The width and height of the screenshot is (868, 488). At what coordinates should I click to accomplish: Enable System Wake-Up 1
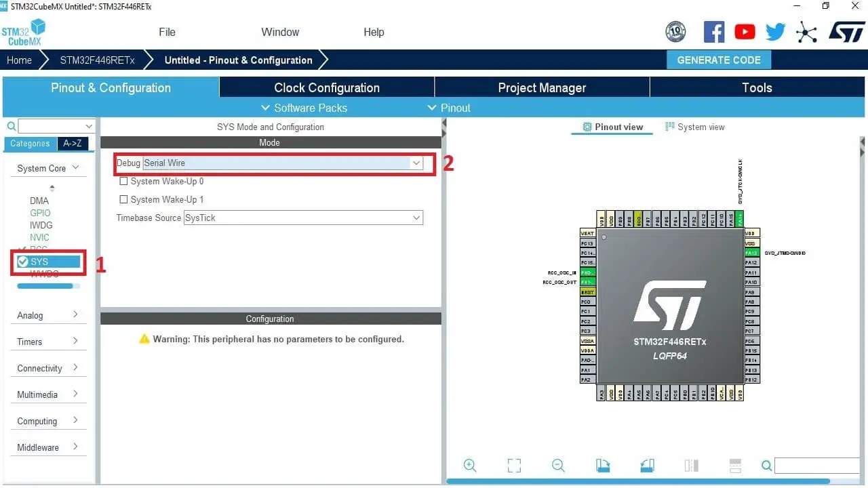[123, 199]
